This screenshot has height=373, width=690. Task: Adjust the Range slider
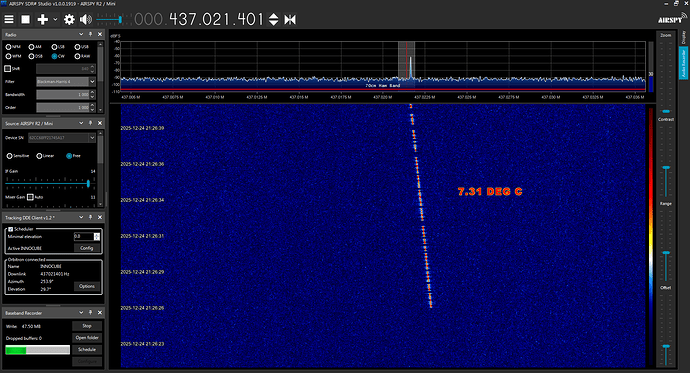click(666, 253)
